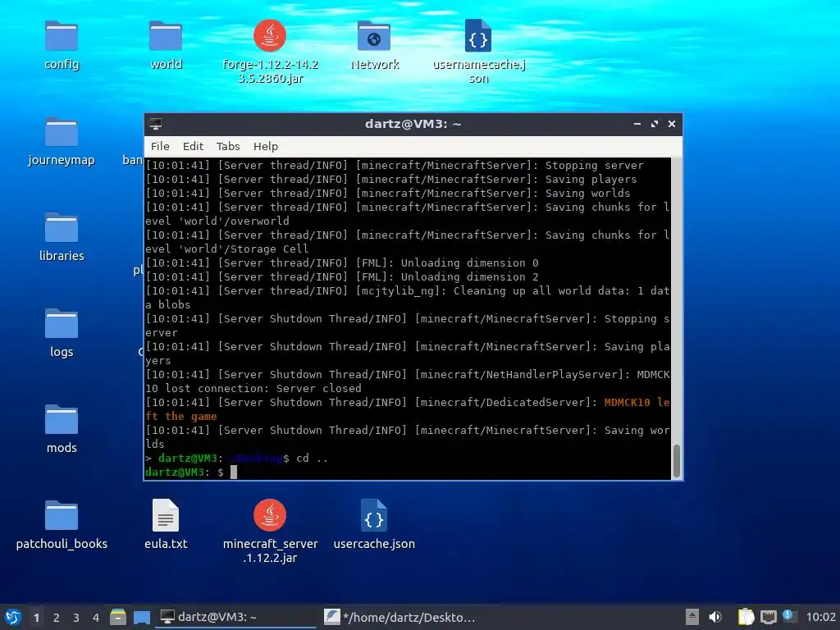The width and height of the screenshot is (840, 630).
Task: Switch to workspace 2
Action: pyautogui.click(x=57, y=618)
